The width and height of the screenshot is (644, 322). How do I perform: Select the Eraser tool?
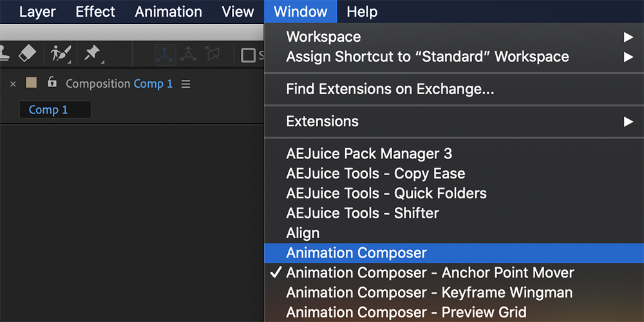point(28,53)
